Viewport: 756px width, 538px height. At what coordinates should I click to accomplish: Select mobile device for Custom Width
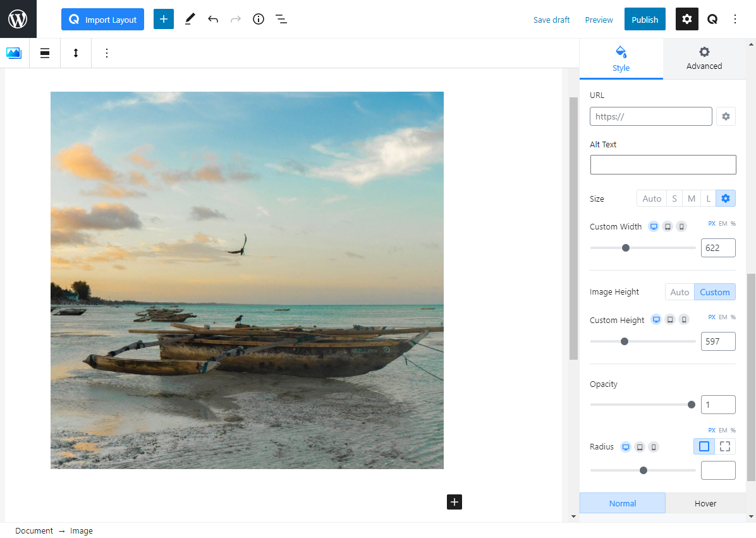pyautogui.click(x=681, y=226)
